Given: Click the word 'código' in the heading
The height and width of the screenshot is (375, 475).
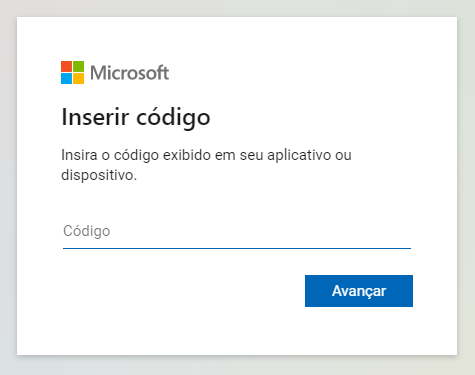Looking at the screenshot, I should (x=173, y=118).
